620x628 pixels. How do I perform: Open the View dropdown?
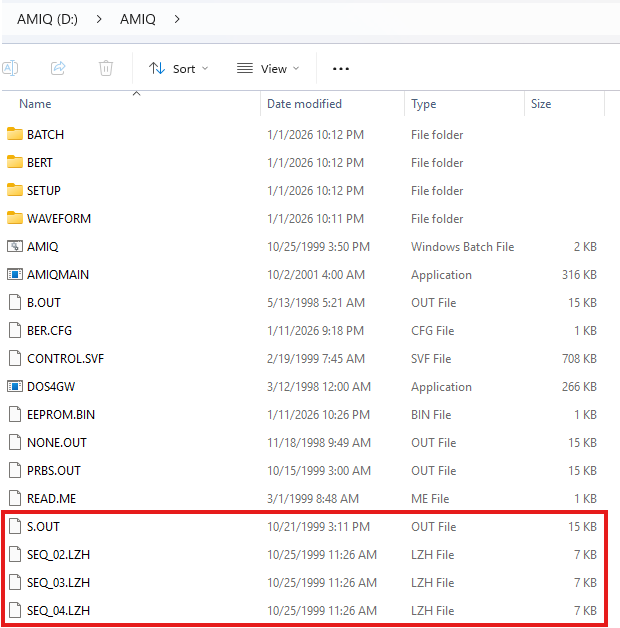click(268, 69)
